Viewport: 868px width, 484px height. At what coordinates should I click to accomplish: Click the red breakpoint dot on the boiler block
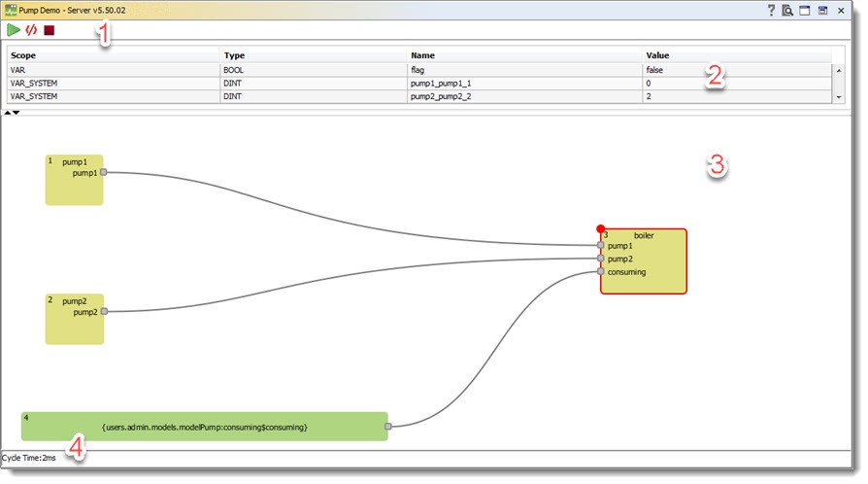point(601,229)
